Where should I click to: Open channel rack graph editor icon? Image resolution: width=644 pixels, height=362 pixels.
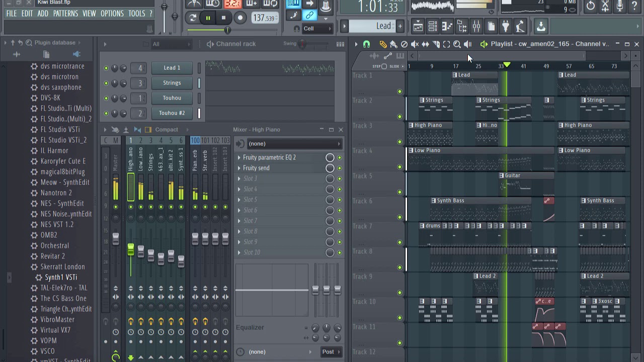340,44
